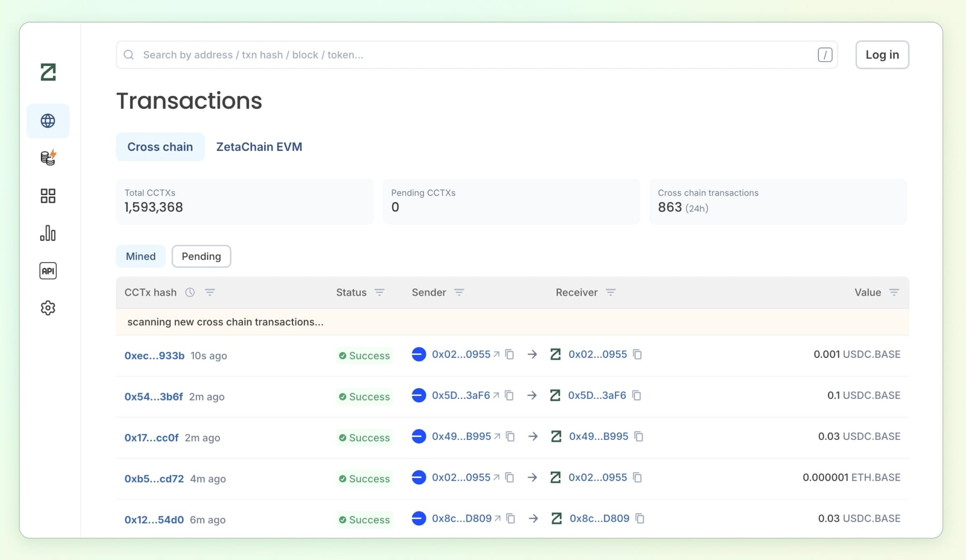The image size is (966, 560).
Task: Click the Transactions page heading
Action: (189, 101)
